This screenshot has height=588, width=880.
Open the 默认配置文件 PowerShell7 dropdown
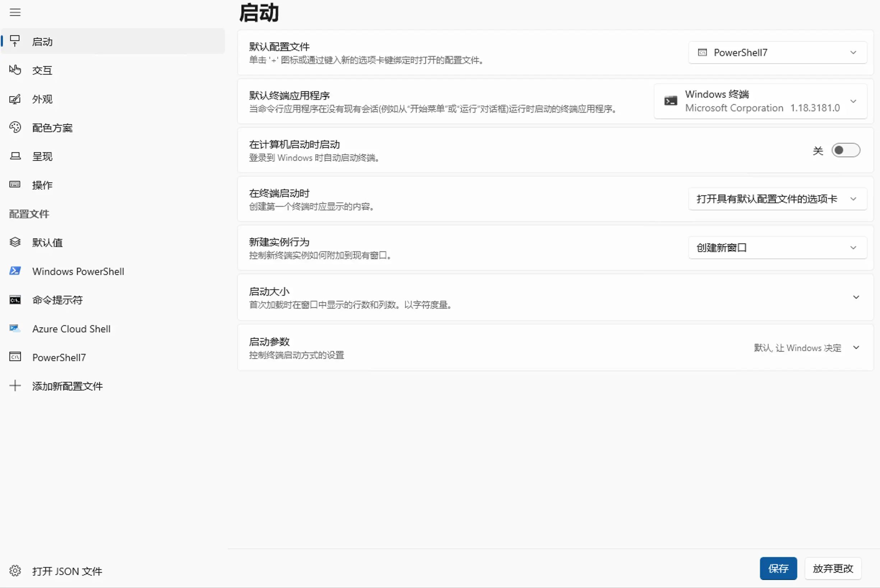[778, 52]
